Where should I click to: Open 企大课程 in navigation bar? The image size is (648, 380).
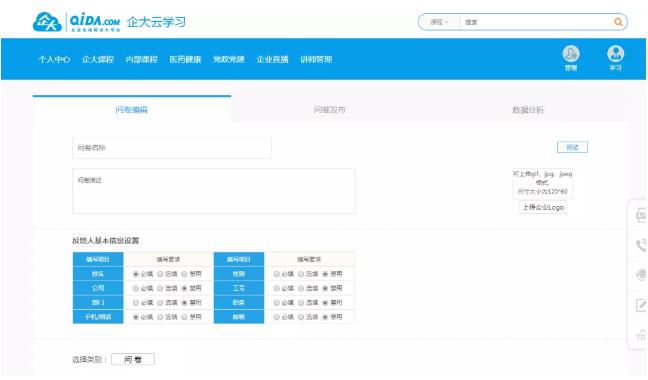pyautogui.click(x=98, y=59)
